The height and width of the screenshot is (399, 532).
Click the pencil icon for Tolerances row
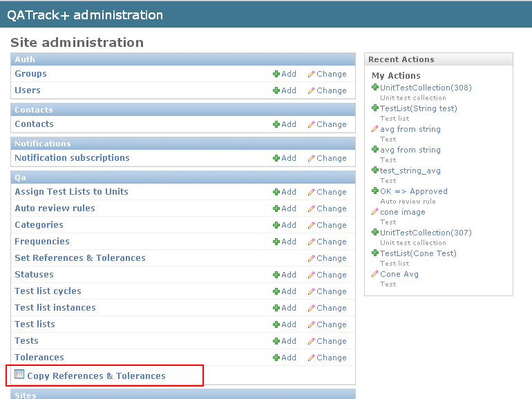tap(312, 358)
